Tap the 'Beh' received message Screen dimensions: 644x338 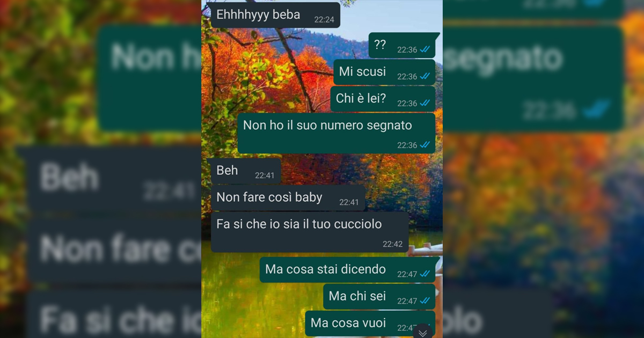pos(246,171)
